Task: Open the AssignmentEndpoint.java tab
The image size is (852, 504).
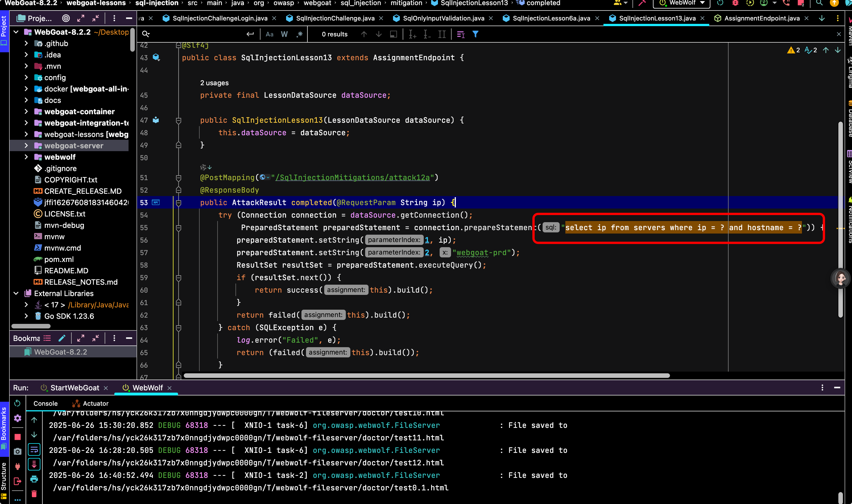Action: (761, 18)
